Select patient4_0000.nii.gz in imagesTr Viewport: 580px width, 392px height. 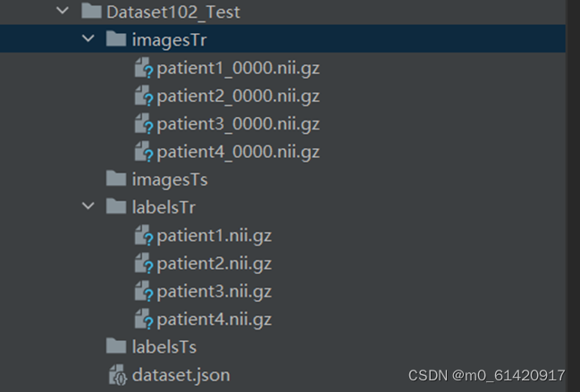coord(239,152)
